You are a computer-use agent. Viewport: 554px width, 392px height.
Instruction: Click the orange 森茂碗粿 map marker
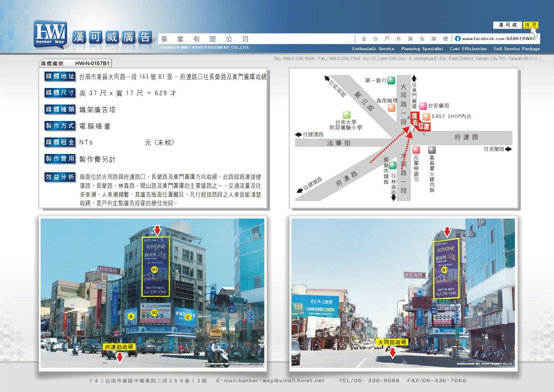(x=392, y=108)
